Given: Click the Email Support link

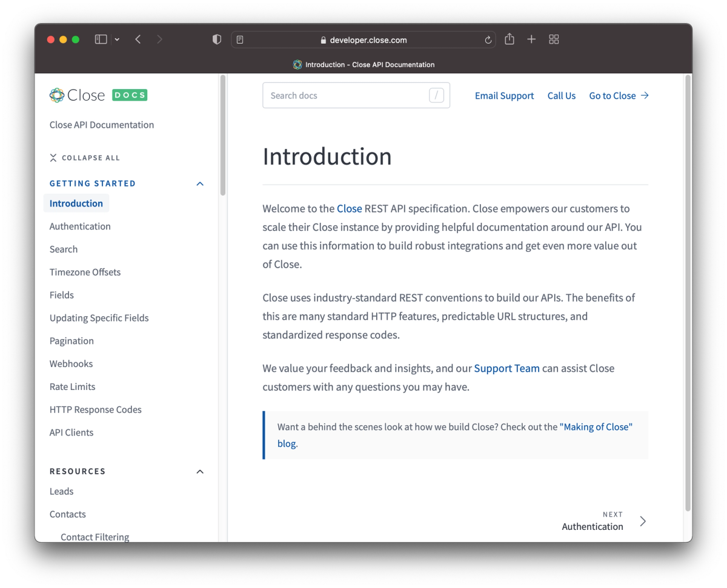Looking at the screenshot, I should coord(505,96).
